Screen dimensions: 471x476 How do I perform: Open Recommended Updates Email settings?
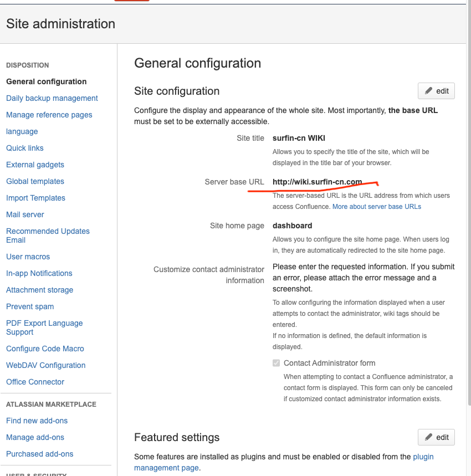click(x=48, y=236)
